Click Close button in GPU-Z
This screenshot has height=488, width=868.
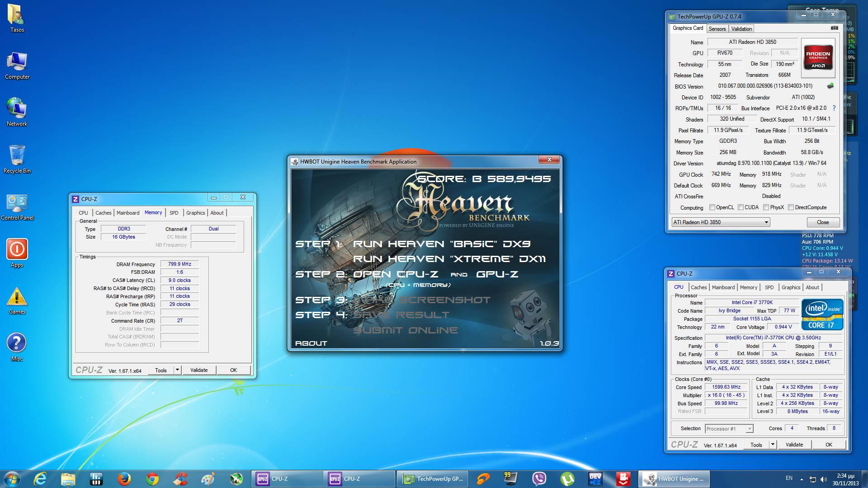823,222
